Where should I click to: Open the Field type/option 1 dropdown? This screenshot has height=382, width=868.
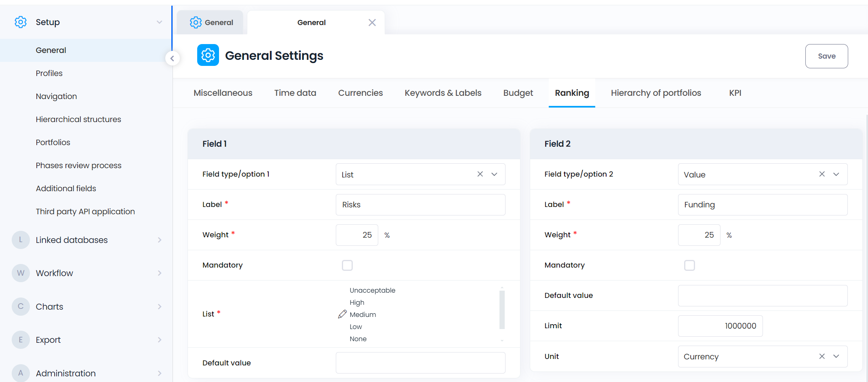coord(494,174)
